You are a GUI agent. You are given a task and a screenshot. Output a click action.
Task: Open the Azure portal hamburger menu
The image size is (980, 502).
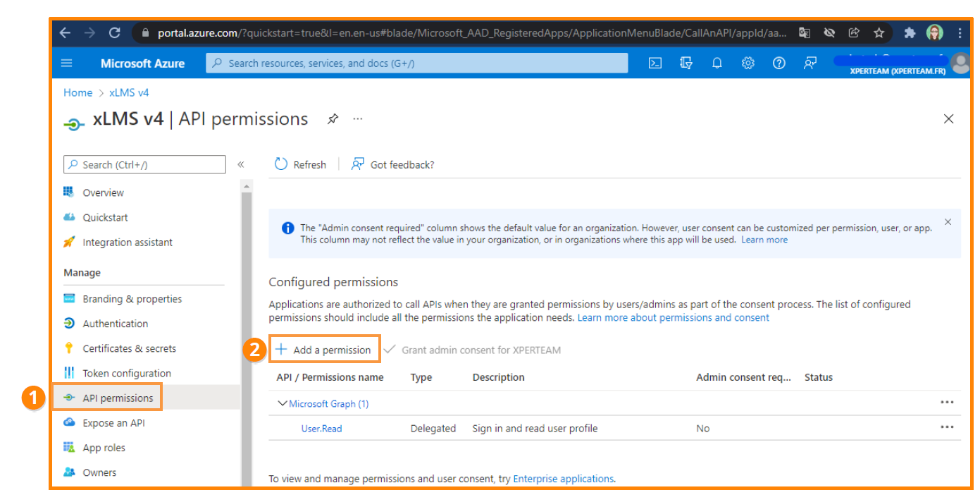pyautogui.click(x=67, y=63)
